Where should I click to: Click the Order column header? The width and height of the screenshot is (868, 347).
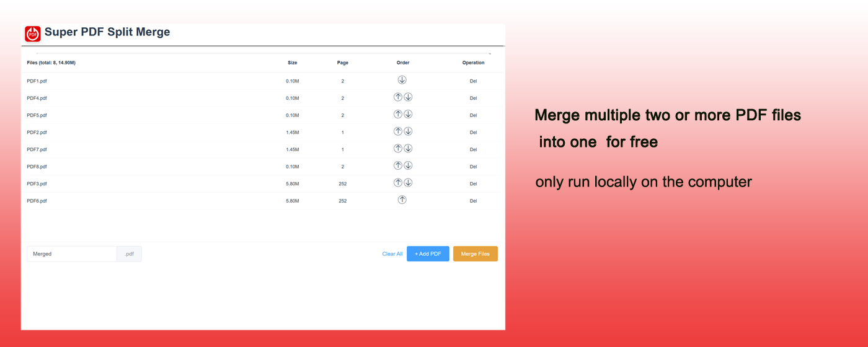pos(403,63)
